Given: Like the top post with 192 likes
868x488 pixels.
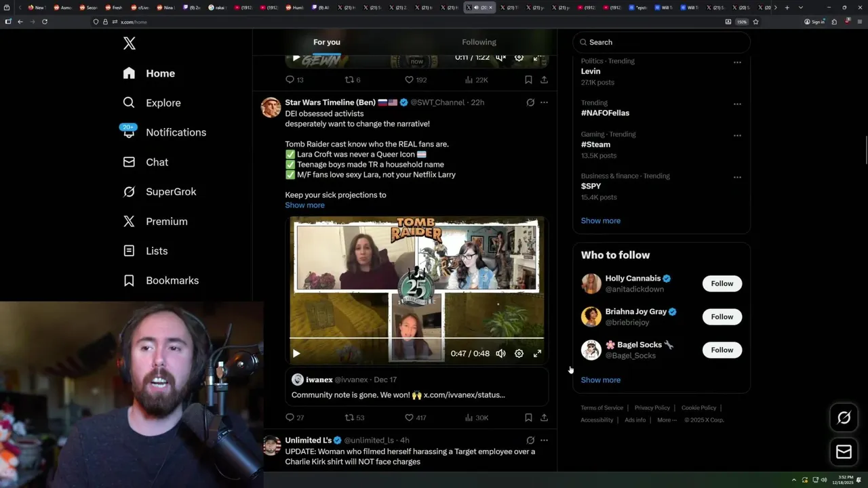Looking at the screenshot, I should (x=416, y=79).
